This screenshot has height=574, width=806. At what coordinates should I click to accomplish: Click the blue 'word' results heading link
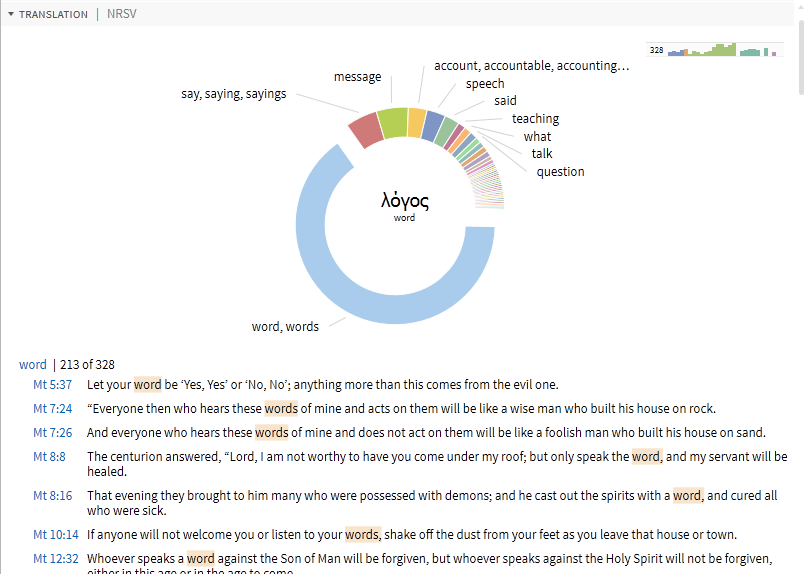32,365
